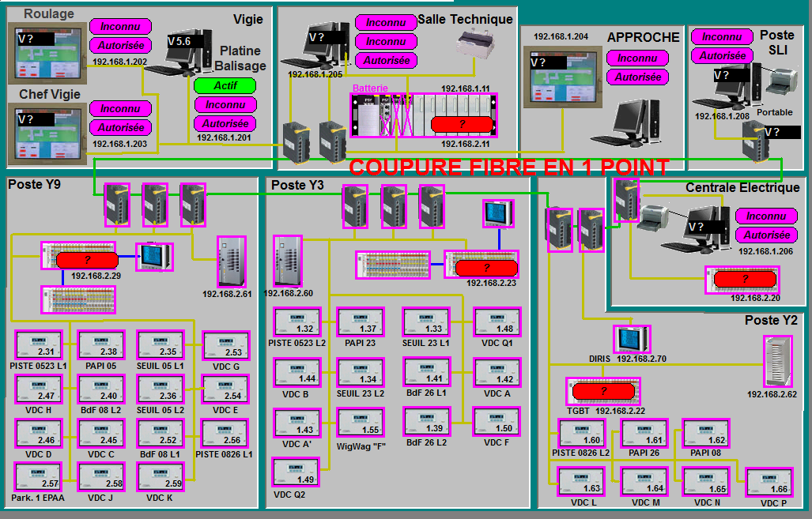
Task: Click the Inconnu status in Centrale Electrique
Action: pos(765,216)
